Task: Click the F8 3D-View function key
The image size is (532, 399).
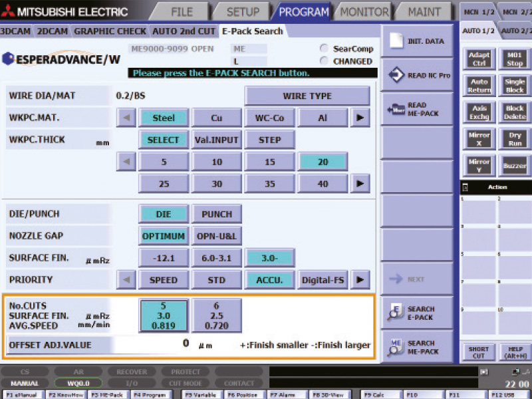Action: [x=329, y=395]
